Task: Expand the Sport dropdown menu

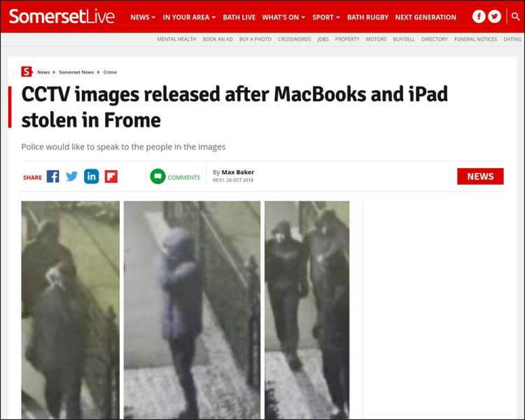Action: 326,17
